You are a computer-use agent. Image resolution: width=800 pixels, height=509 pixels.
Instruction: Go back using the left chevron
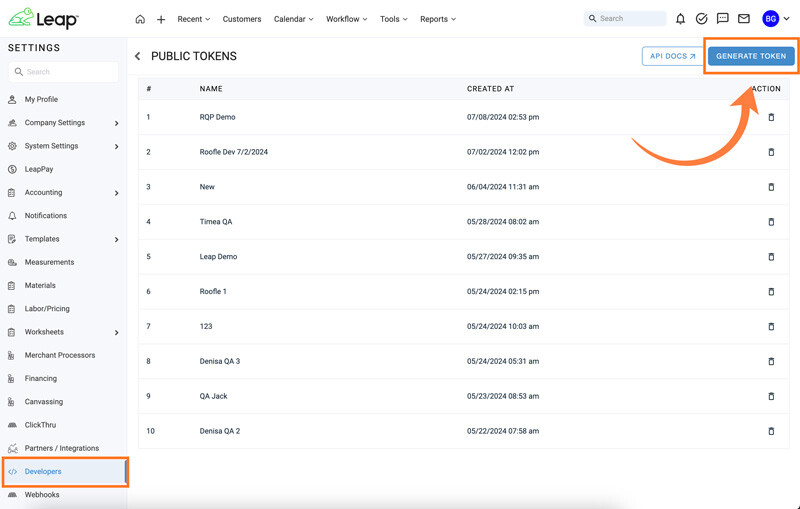[137, 56]
